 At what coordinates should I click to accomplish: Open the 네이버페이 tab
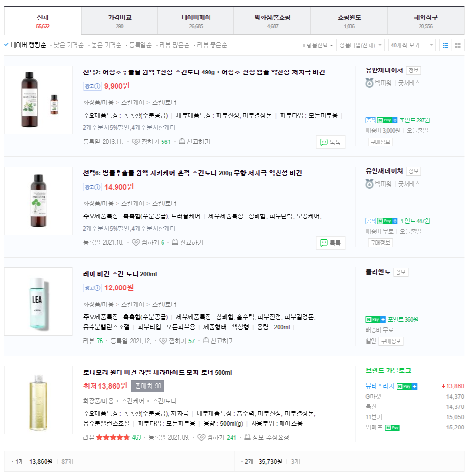[x=196, y=21]
